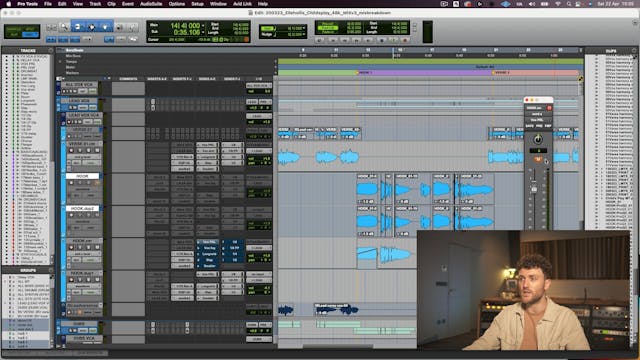Open the Main counter format dropdown
Image resolution: width=640 pixels, height=360 pixels.
(203, 25)
